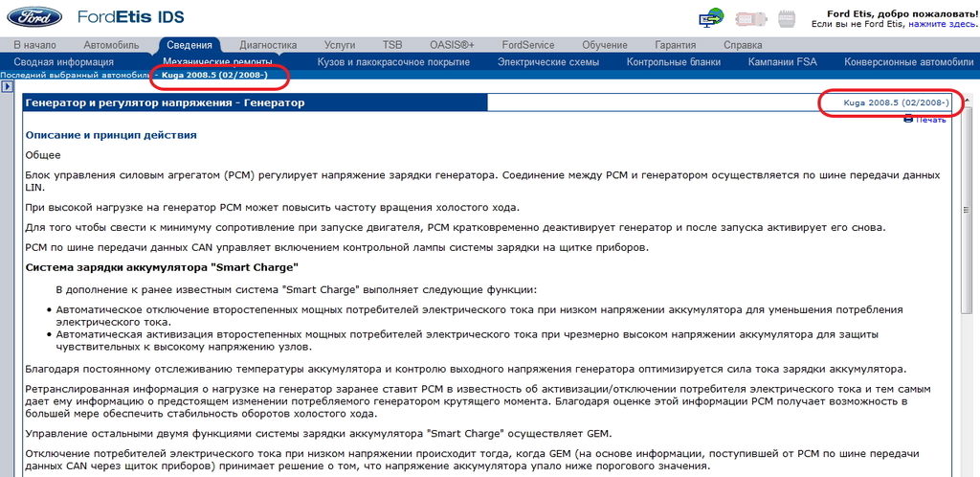Click the Ford Etis, добро пожаловать greeting

tap(901, 13)
